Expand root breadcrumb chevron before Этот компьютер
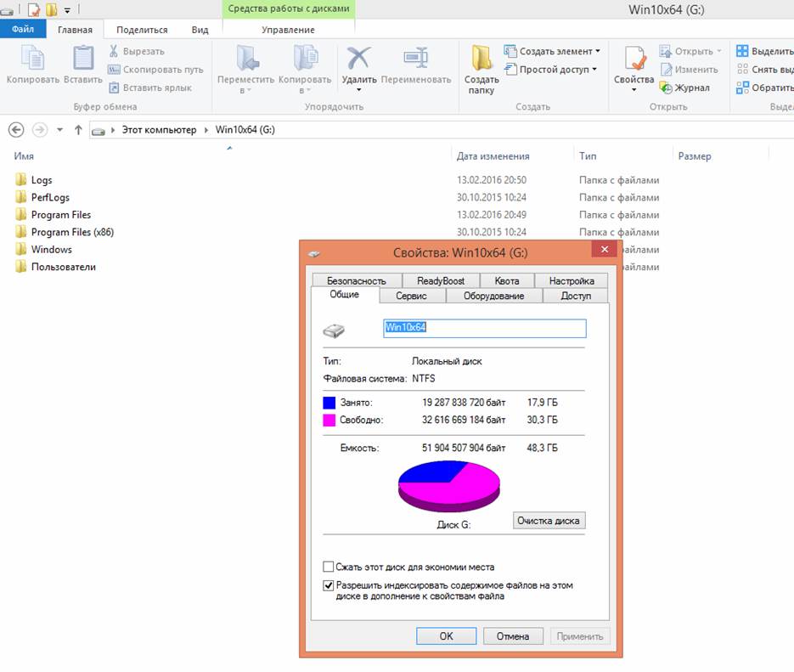Screen dimensions: 794x672 113,130
